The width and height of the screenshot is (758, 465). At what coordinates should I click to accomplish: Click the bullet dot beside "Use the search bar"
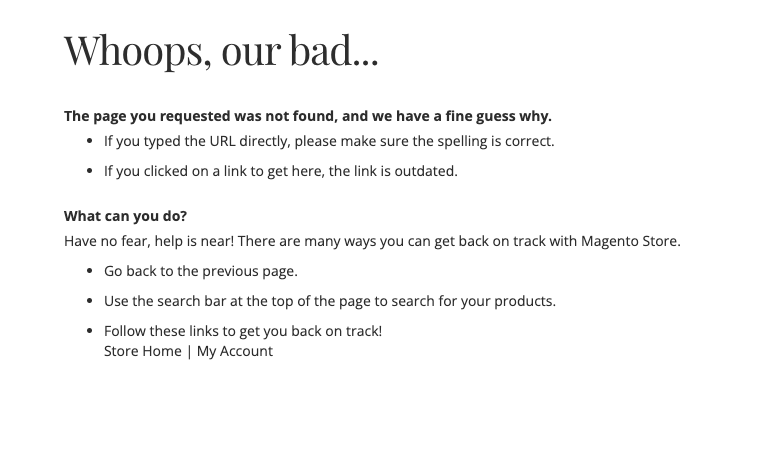[91, 301]
